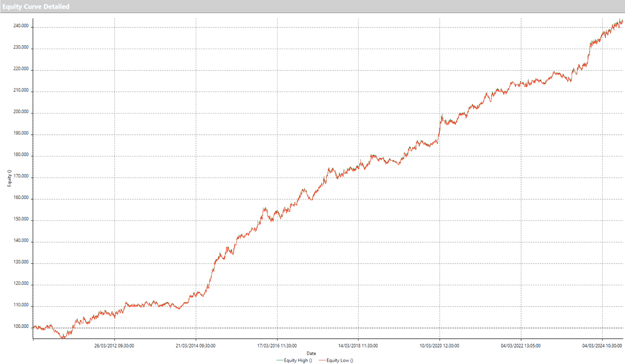Click the 170.000 y-axis value label
Viewport: 625px width, 364px height.
tap(21, 176)
